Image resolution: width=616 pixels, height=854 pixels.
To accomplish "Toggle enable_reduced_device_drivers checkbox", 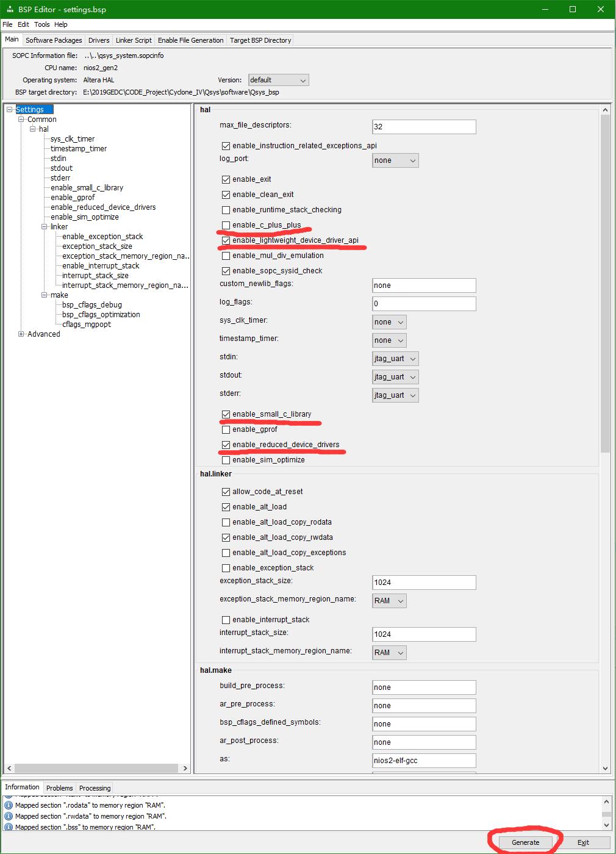I will [226, 445].
